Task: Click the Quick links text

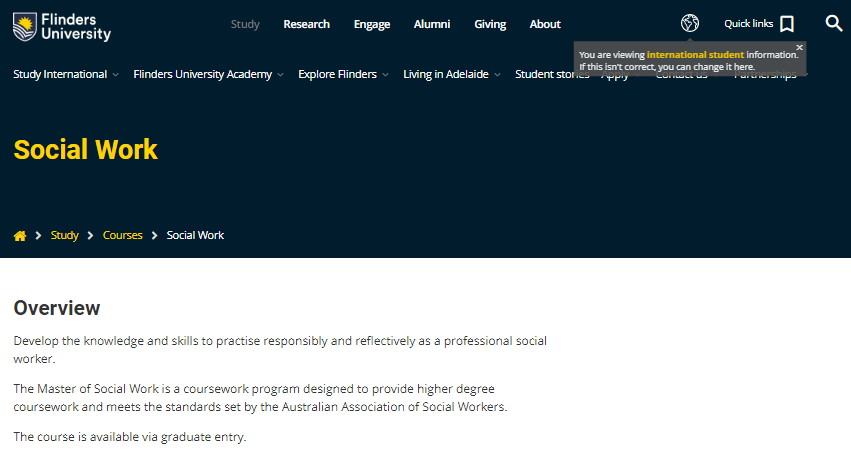Action: point(748,24)
